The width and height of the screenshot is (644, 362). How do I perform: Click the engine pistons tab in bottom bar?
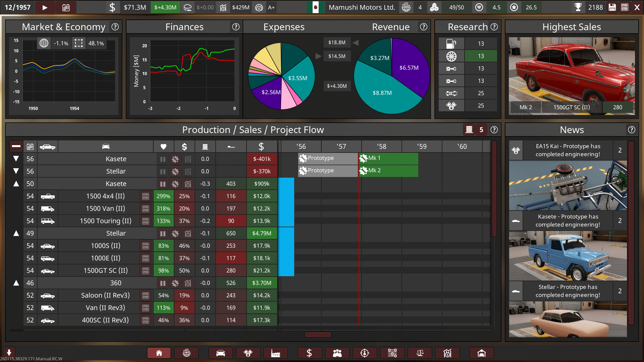[x=248, y=353]
